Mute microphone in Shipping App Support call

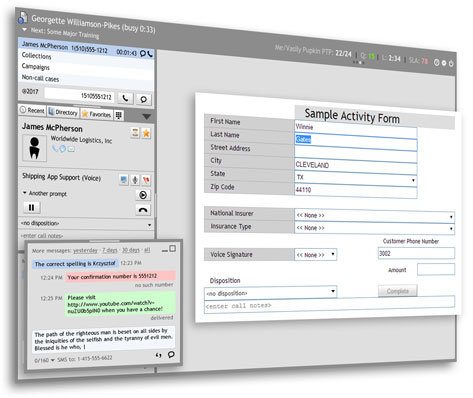coord(135,180)
